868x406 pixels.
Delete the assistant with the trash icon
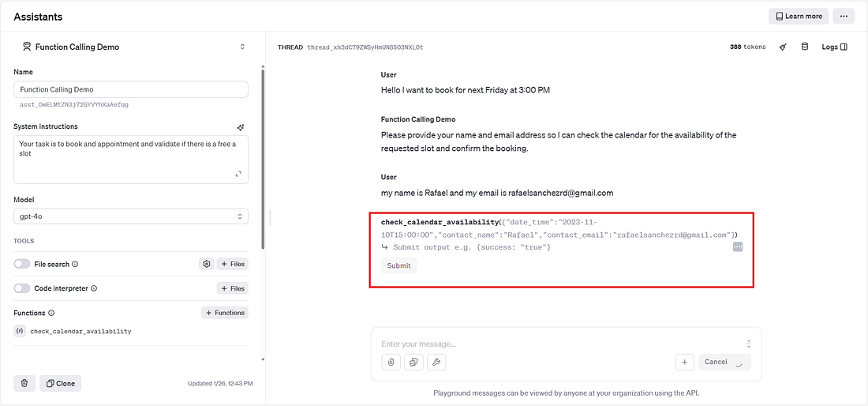tap(24, 383)
